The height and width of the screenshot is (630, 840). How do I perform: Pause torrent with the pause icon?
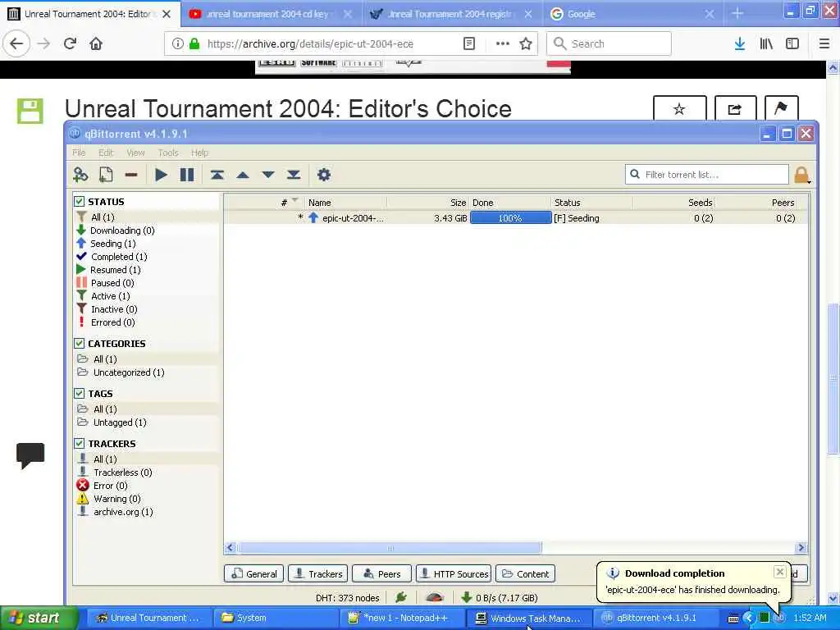pyautogui.click(x=187, y=175)
